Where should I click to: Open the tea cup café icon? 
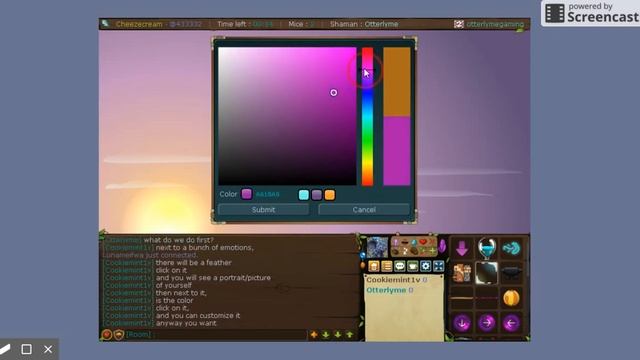point(413,267)
